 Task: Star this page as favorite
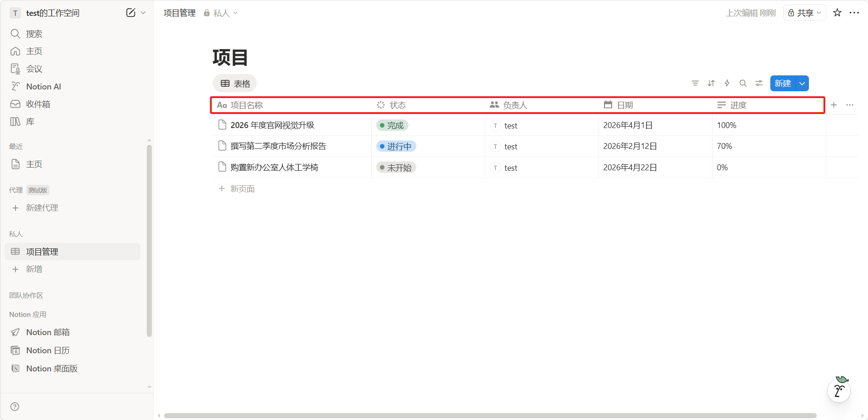coord(837,13)
